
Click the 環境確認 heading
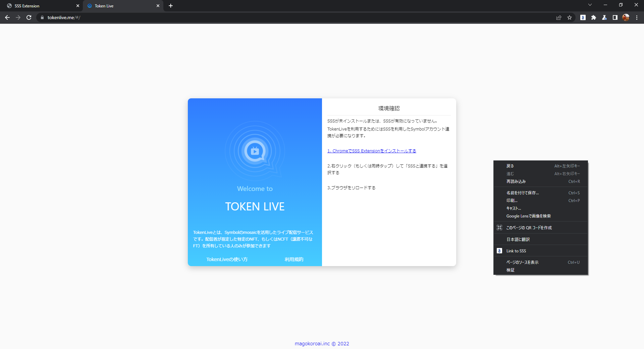pos(389,108)
